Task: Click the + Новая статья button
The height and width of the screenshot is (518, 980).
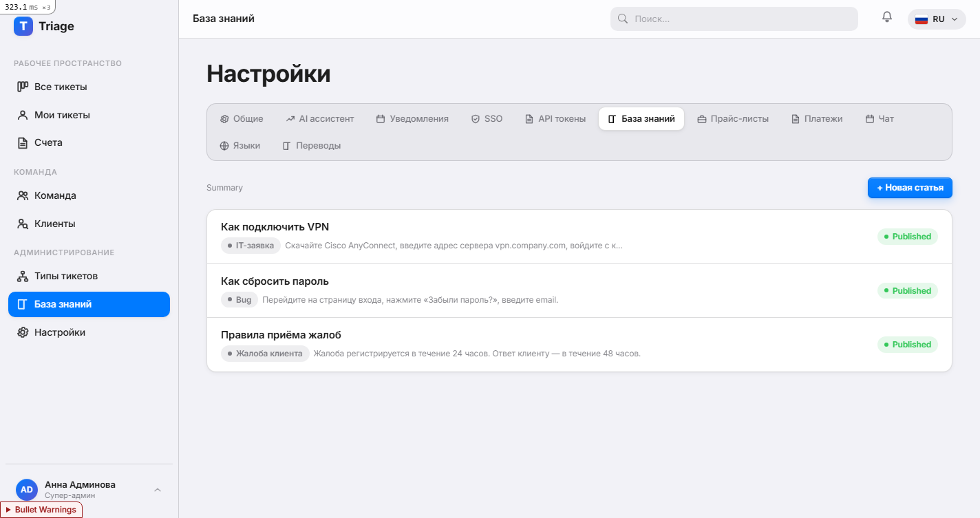Action: click(910, 188)
